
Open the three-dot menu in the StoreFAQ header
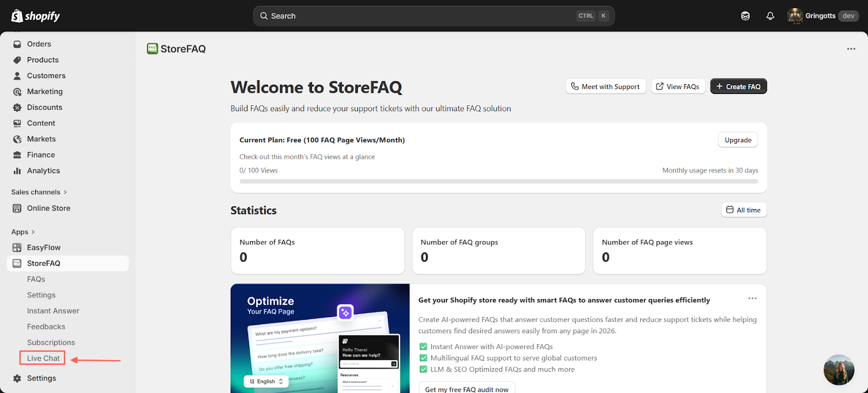coord(851,49)
